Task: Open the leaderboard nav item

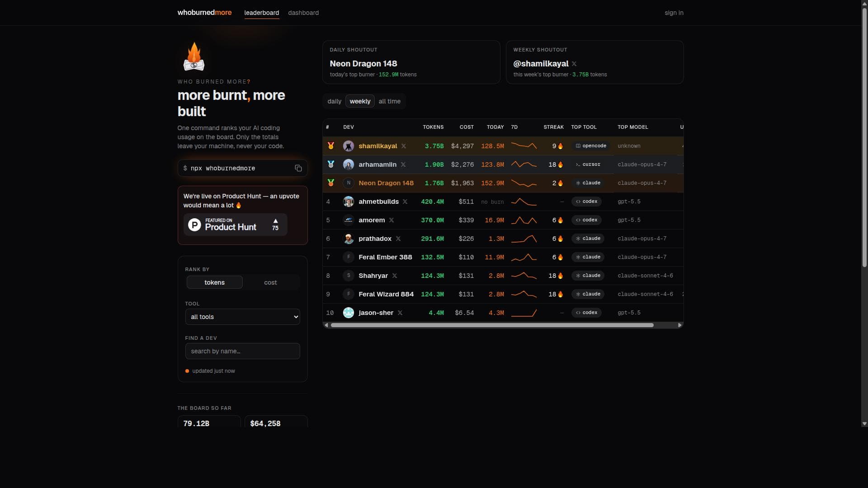Action: click(262, 13)
